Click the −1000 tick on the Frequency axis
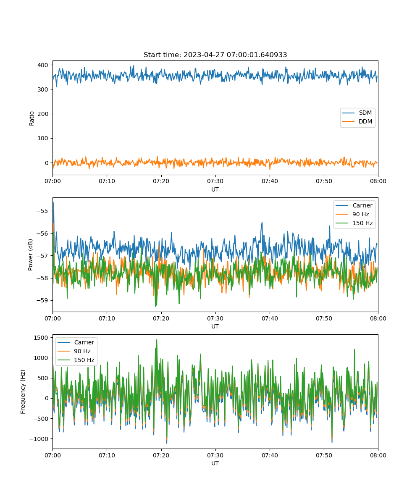420x504 pixels. [x=40, y=439]
